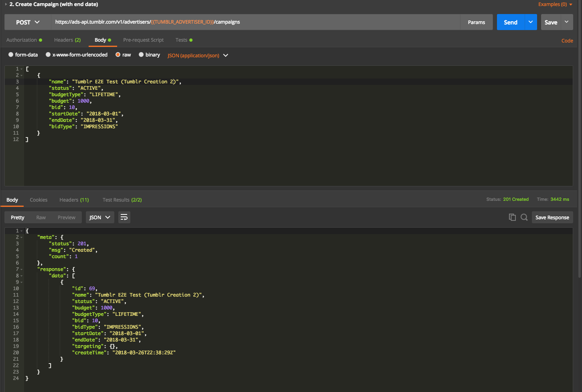This screenshot has height=392, width=582.
Task: Open the POST method dropdown
Action: click(x=28, y=22)
